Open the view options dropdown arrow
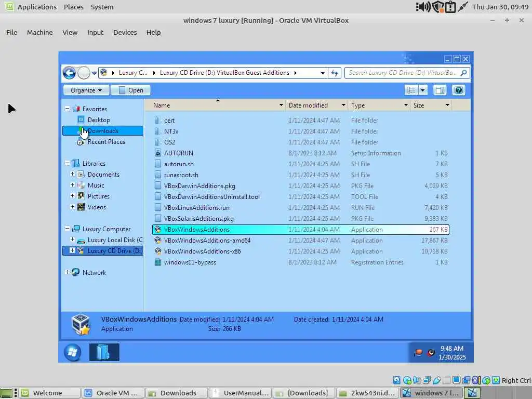Screen dimensions: 532x399 [x=423, y=90]
